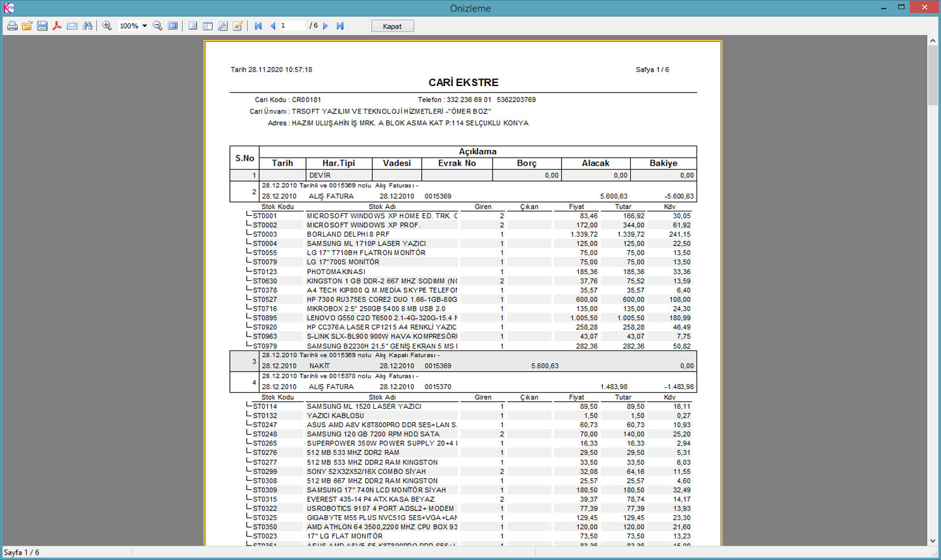Click the application icon in title bar
941x560 pixels.
[9, 8]
